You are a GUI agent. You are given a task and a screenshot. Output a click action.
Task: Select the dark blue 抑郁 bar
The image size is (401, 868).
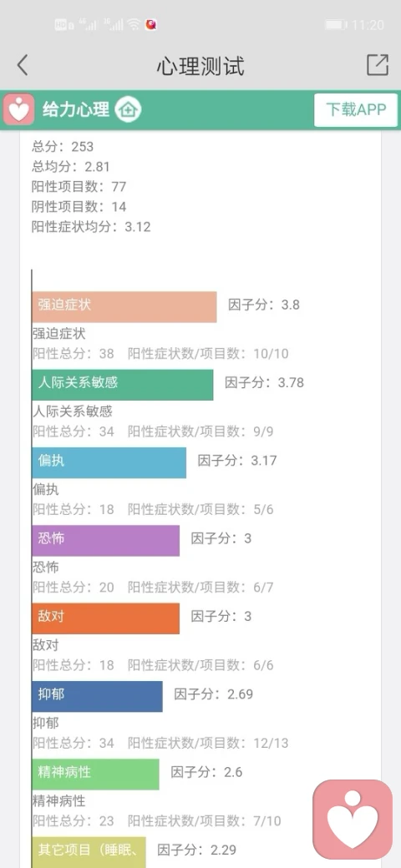click(98, 696)
